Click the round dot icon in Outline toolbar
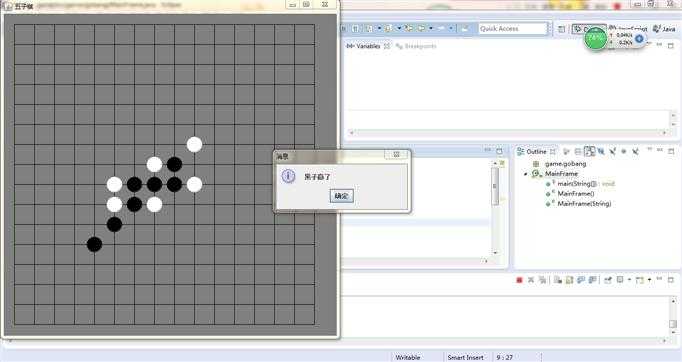The image size is (682, 362). point(624,151)
